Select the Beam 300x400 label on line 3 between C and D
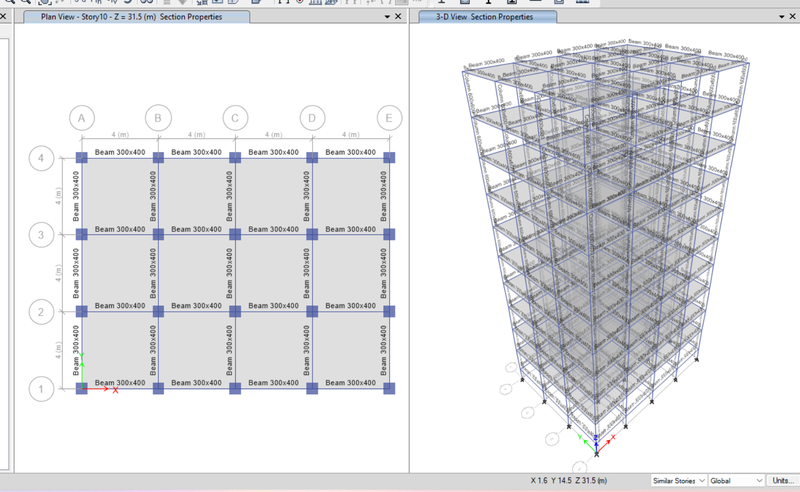Screen dimensions: 800x492 (273, 229)
